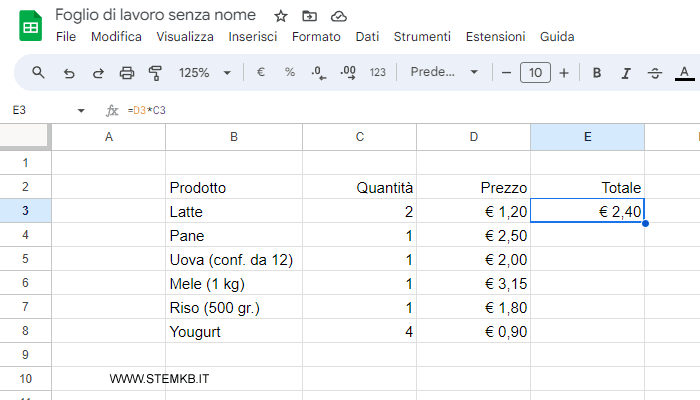Viewport: 700px width, 400px height.
Task: Open the 125% zoom dropdown
Action: (204, 72)
